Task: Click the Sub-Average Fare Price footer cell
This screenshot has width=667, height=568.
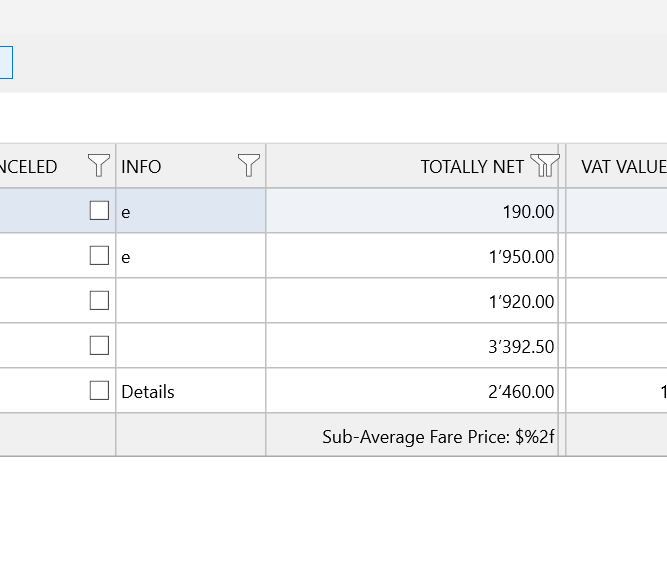Action: coord(438,437)
